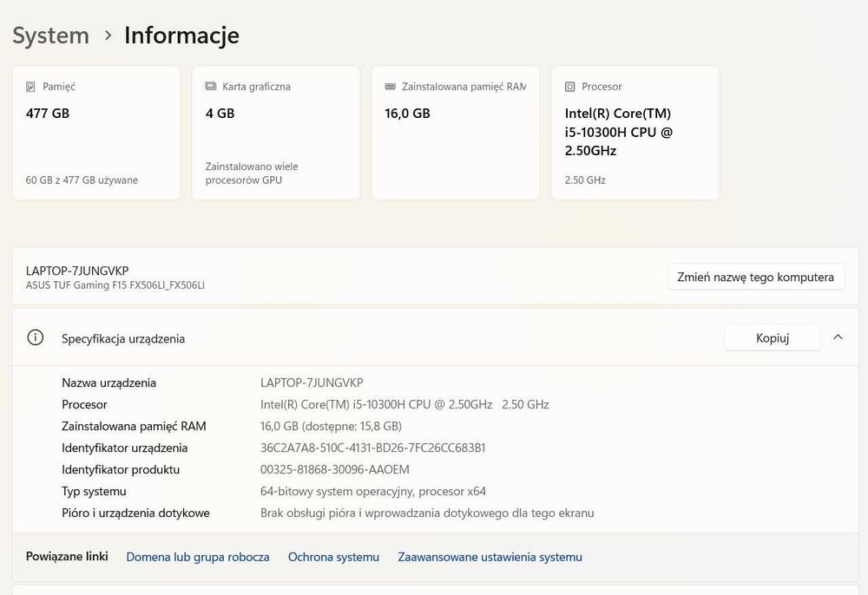Viewport: 868px width, 595px height.
Task: Click Zmień nazwę tego komputera button
Action: pos(756,277)
